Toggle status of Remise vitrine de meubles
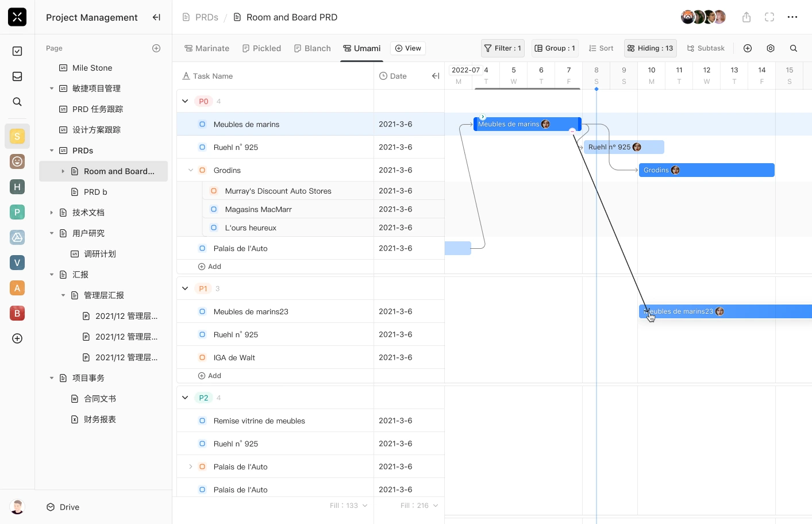 click(x=202, y=421)
